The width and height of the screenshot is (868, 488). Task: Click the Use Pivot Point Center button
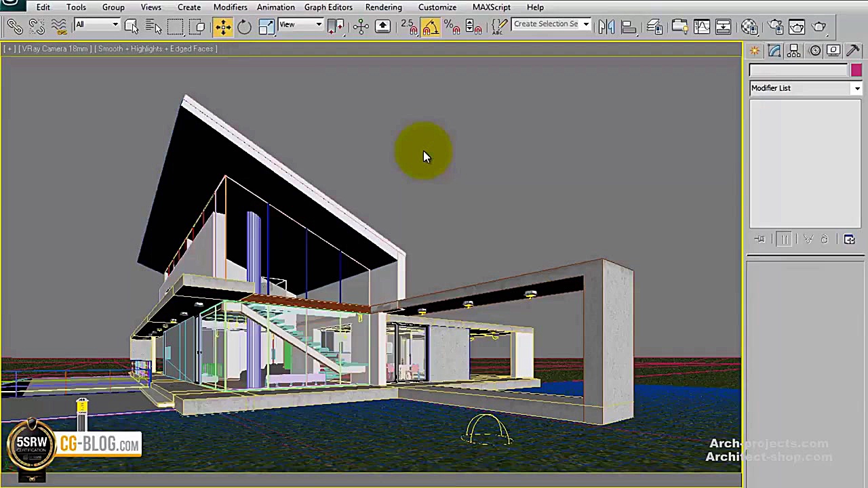(336, 26)
